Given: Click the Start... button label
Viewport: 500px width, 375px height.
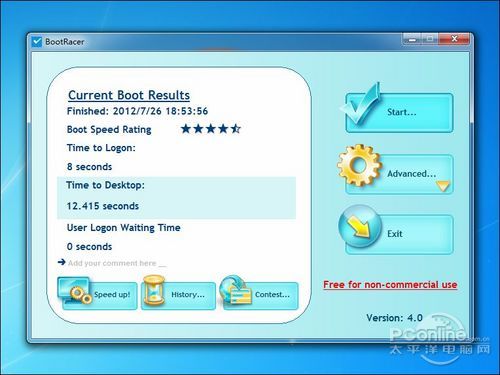Looking at the screenshot, I should click(x=402, y=112).
